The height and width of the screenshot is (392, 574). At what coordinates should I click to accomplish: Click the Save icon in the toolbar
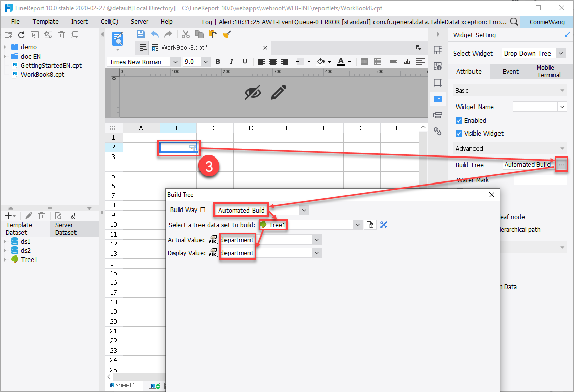coord(140,34)
